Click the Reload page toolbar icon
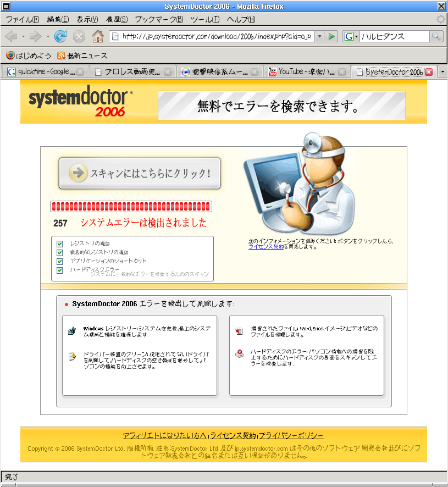 click(x=60, y=36)
